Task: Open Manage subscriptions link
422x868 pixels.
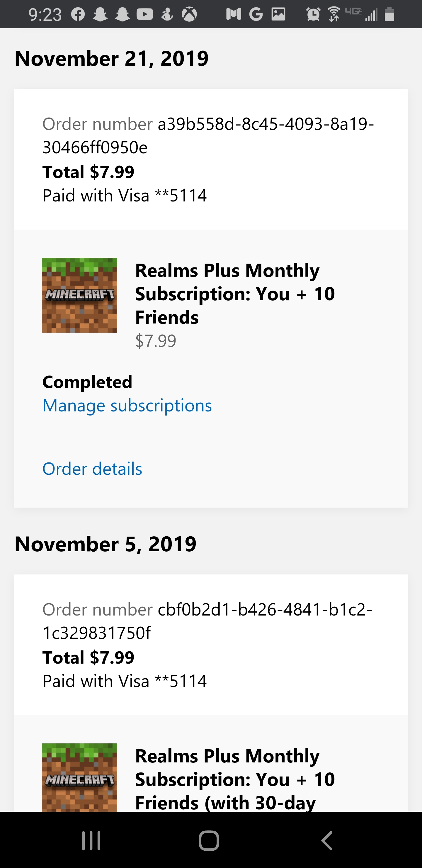Action: click(127, 405)
